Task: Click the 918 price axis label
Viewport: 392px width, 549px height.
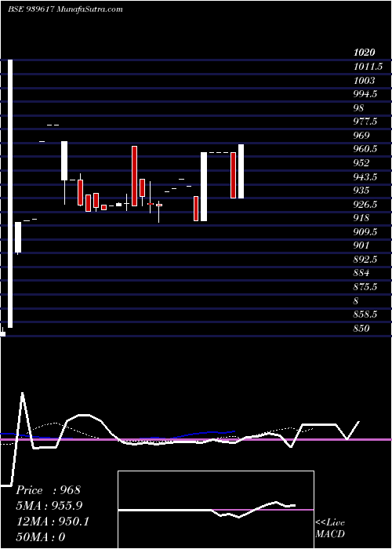Action: 361,218
